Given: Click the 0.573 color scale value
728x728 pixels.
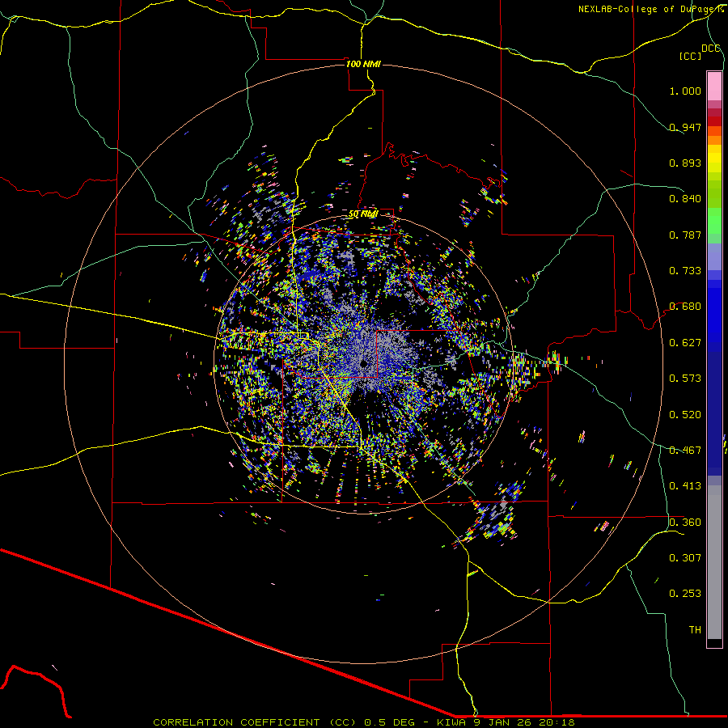Looking at the screenshot, I should coord(685,379).
